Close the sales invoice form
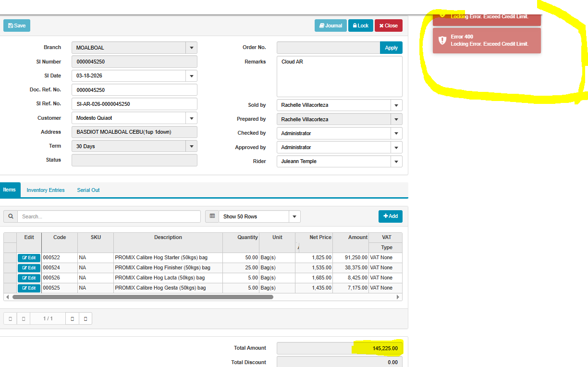This screenshot has height=367, width=588. point(388,25)
